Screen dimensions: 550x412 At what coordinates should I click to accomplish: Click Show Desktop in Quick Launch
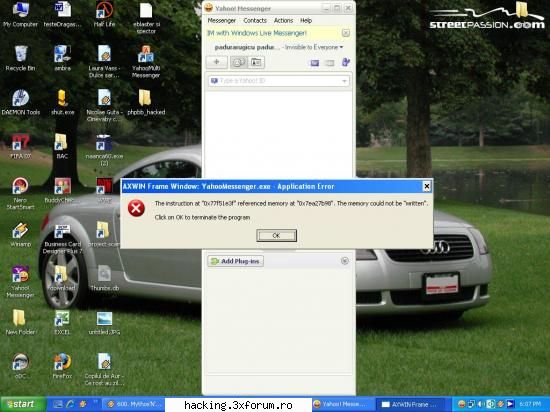point(58,404)
